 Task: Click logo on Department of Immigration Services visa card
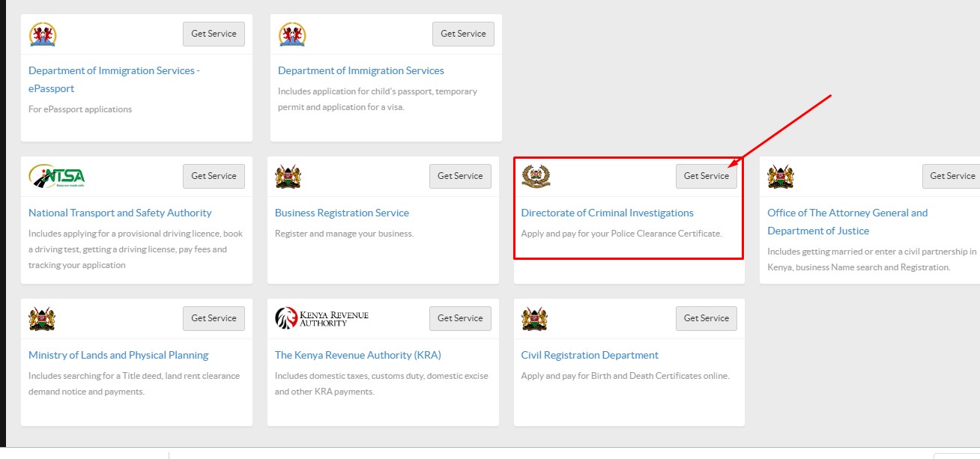(x=292, y=34)
